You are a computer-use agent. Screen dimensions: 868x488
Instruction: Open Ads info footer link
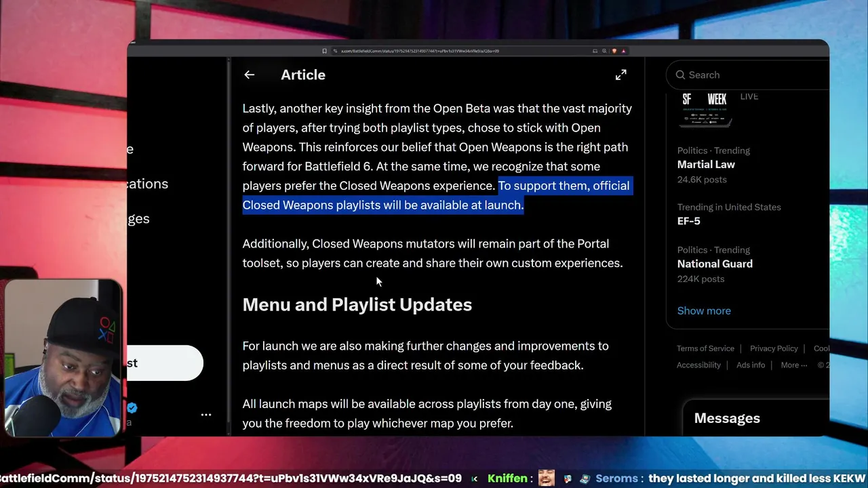click(x=751, y=365)
